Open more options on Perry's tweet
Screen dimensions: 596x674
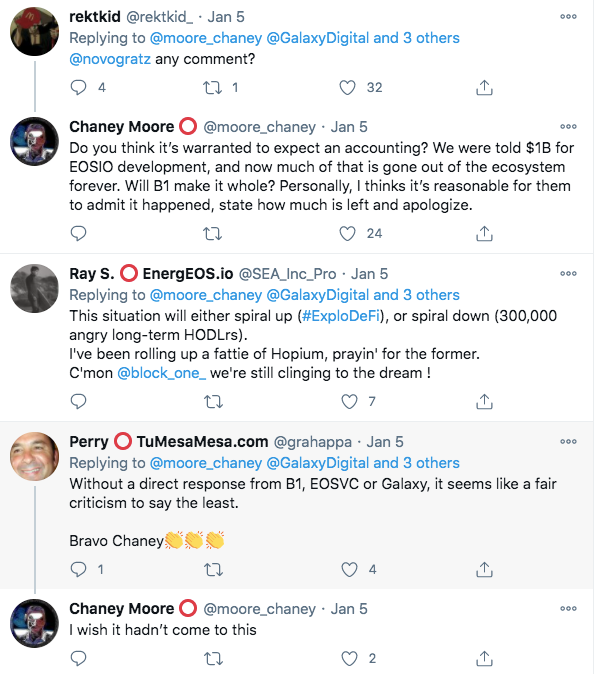pyautogui.click(x=568, y=441)
